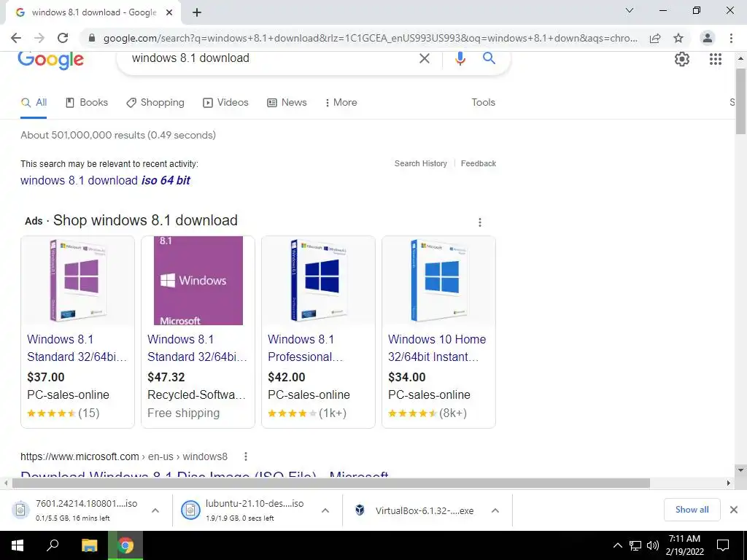The height and width of the screenshot is (560, 747).
Task: Switch to Videos results
Action: (226, 102)
